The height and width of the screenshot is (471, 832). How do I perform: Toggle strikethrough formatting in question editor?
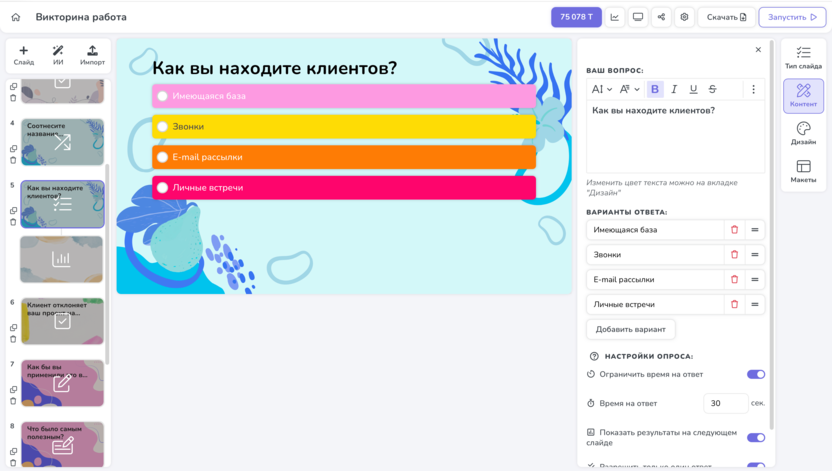coord(712,89)
